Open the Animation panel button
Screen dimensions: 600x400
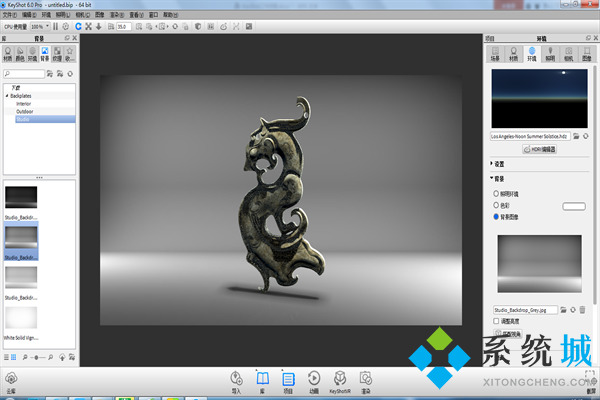[314, 380]
